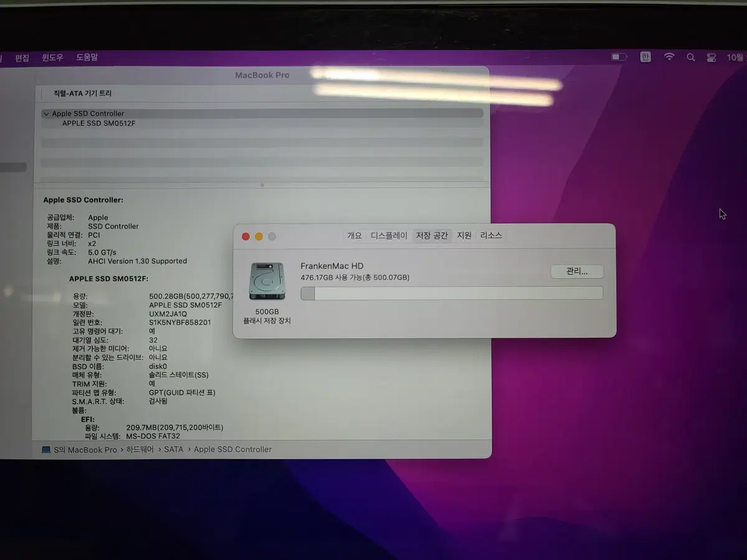This screenshot has height=560, width=747.
Task: Open the Wi-Fi menu icon
Action: coord(669,57)
